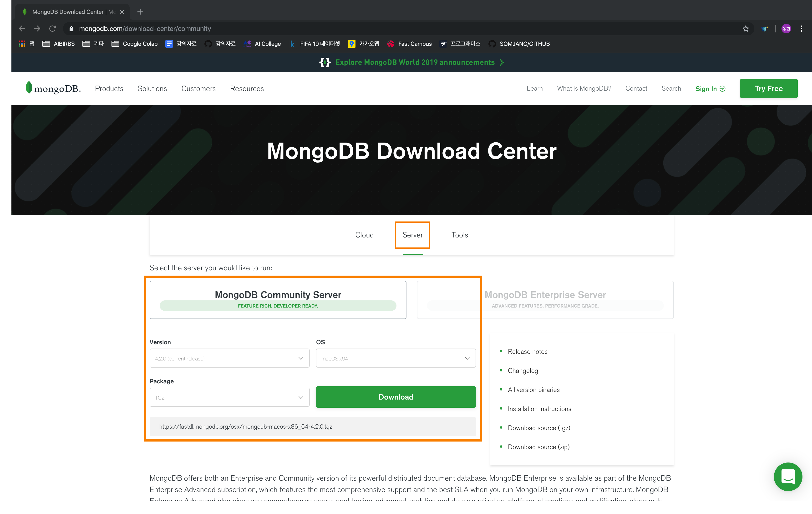Open the What is MongoDB? link
This screenshot has height=514, width=812.
coord(584,88)
